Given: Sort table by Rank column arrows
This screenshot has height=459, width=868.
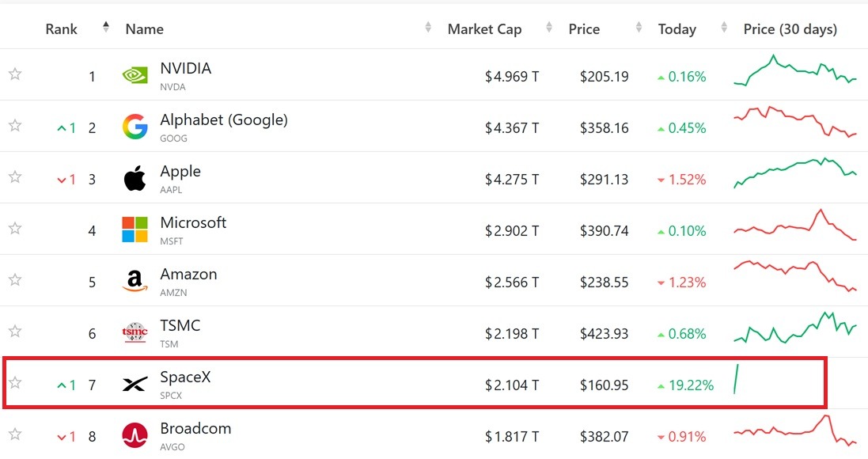Looking at the screenshot, I should coord(106,27).
